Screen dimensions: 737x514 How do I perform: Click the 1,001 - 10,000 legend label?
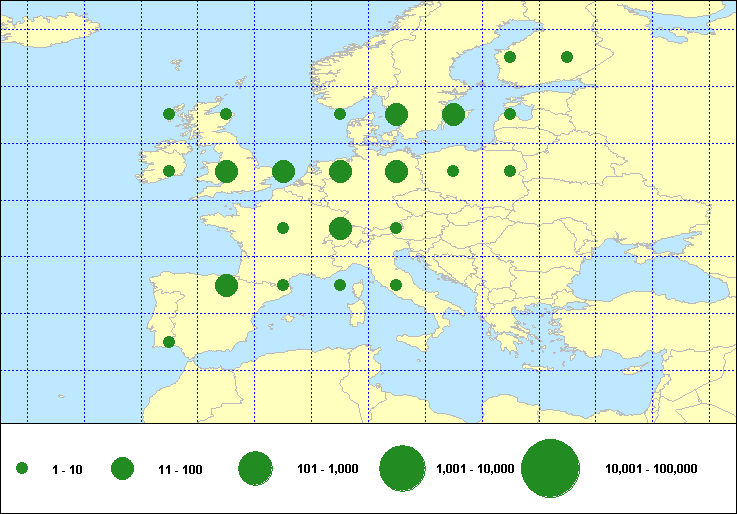tap(476, 469)
